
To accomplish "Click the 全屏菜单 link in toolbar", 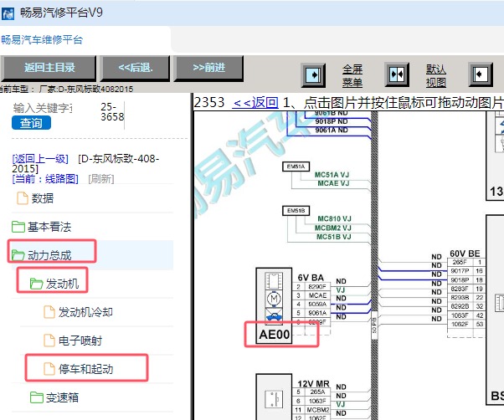I will pyautogui.click(x=352, y=76).
